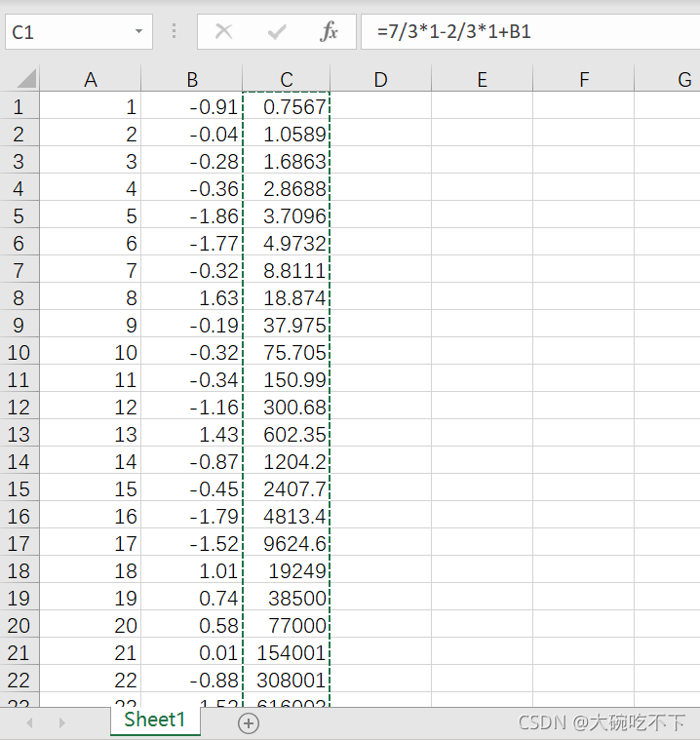
Task: Select column G header
Action: point(668,79)
